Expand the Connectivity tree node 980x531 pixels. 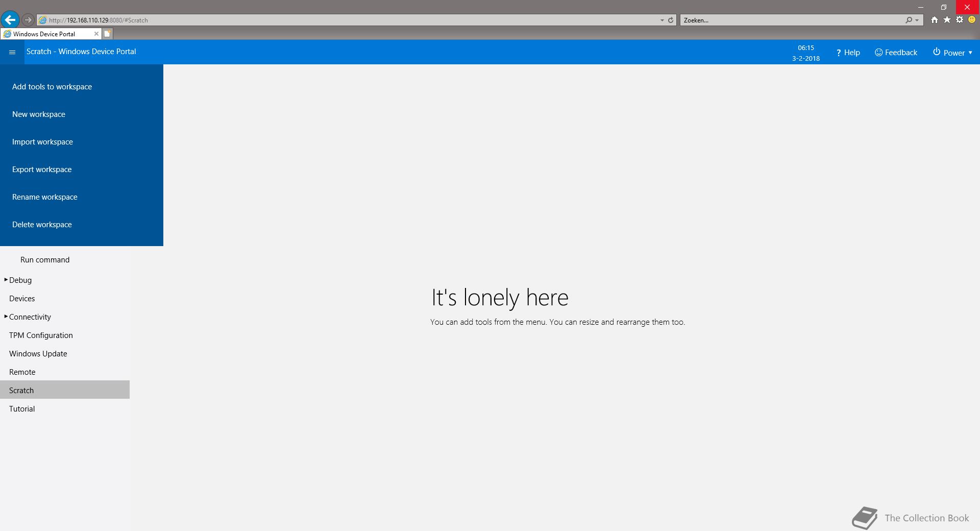pyautogui.click(x=6, y=317)
